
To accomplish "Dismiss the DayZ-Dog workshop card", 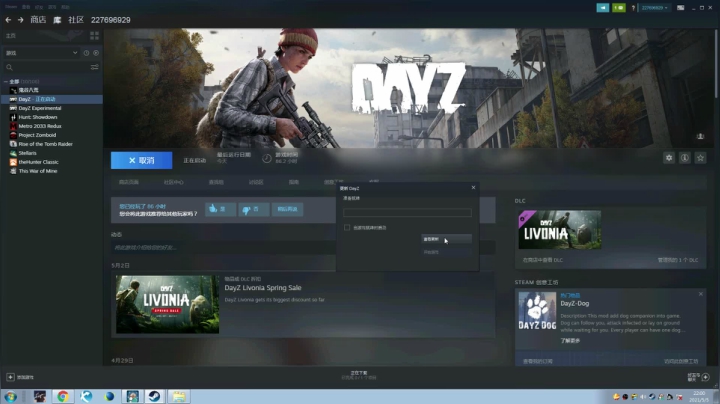I will pos(701,294).
